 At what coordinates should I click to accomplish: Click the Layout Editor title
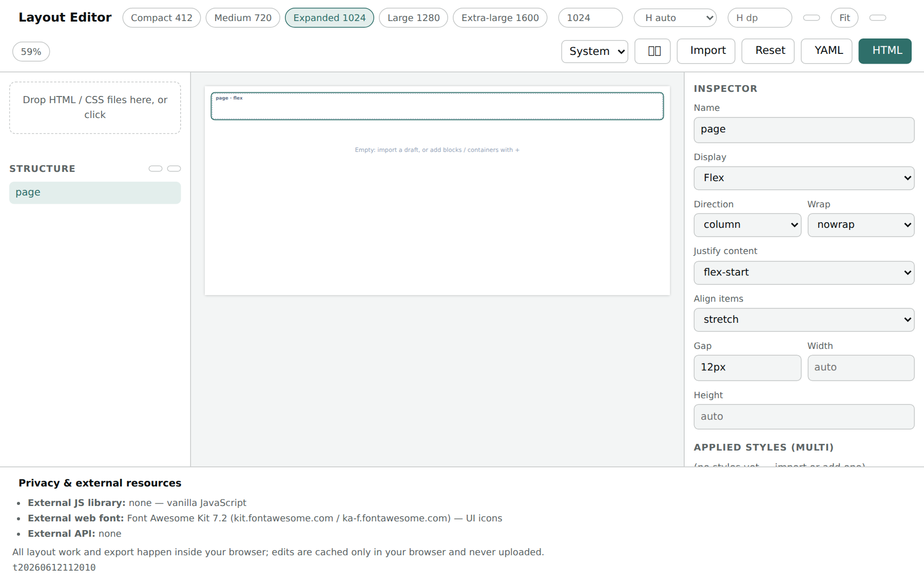[x=65, y=17]
